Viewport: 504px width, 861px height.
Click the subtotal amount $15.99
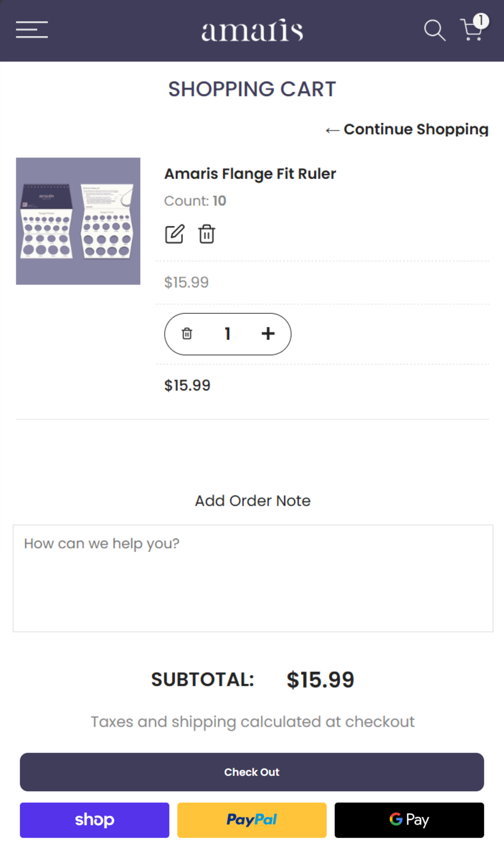(320, 680)
